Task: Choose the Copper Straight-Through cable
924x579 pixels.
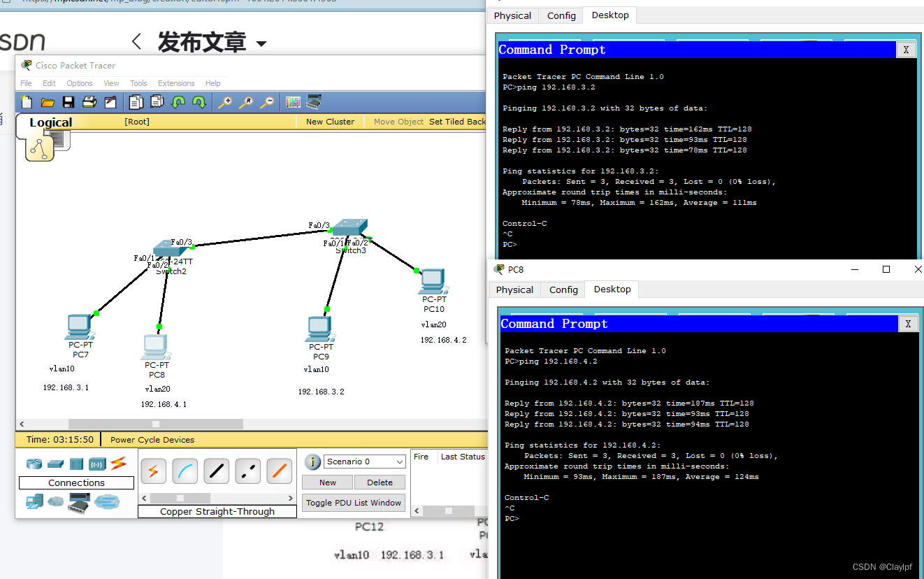Action: tap(217, 471)
